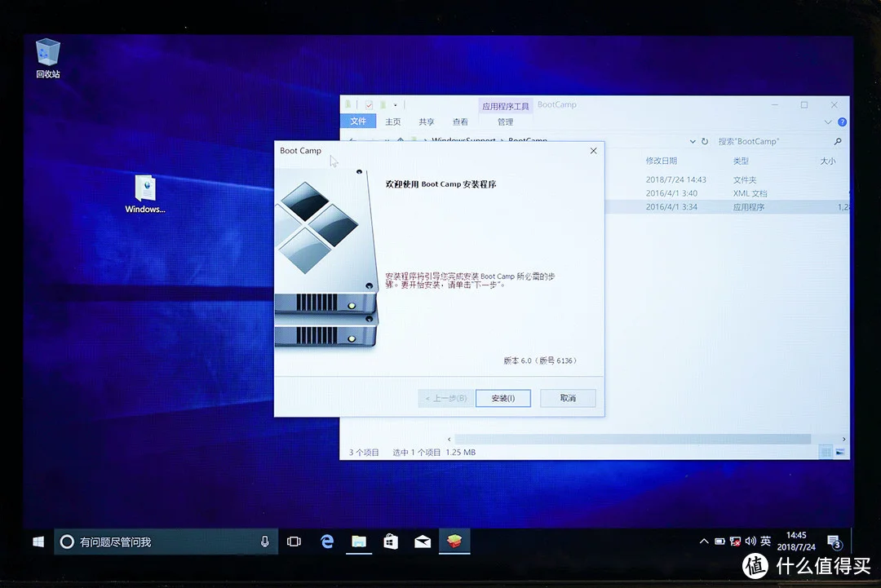Sort by 修改日期 column header

pos(662,161)
